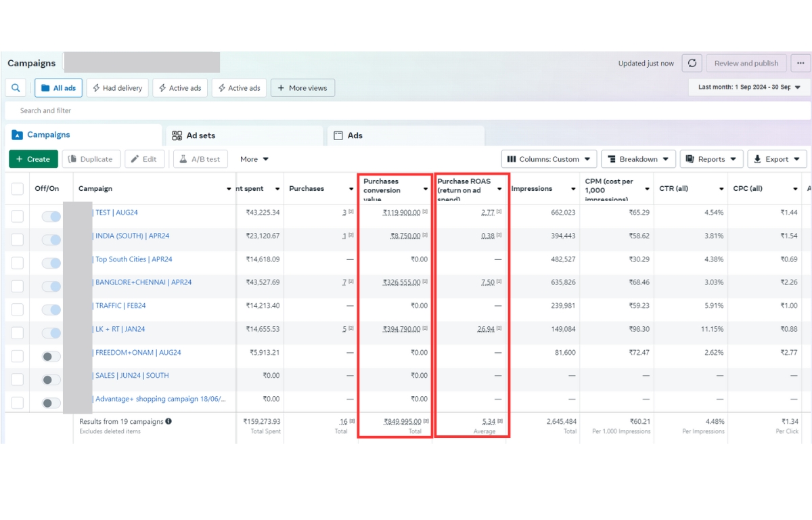Expand the Breakdown dropdown
The width and height of the screenshot is (812, 520).
click(638, 159)
